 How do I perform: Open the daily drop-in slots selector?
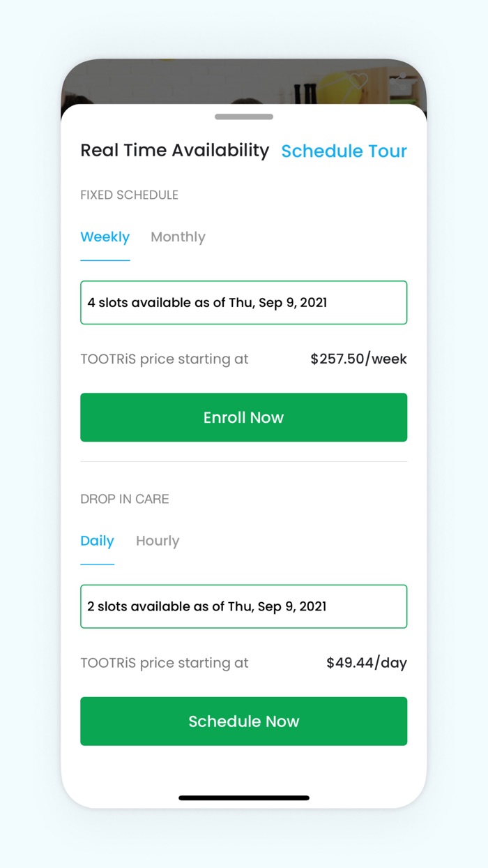pos(243,606)
